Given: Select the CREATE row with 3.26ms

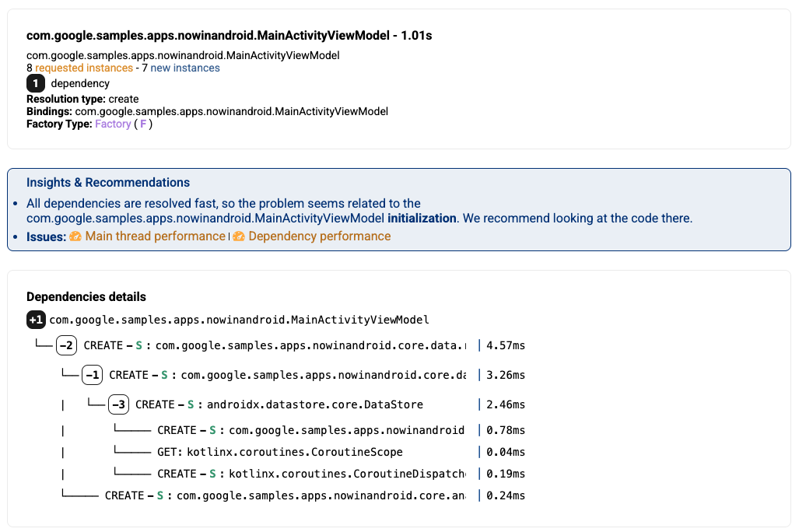Looking at the screenshot, I should pos(293,375).
